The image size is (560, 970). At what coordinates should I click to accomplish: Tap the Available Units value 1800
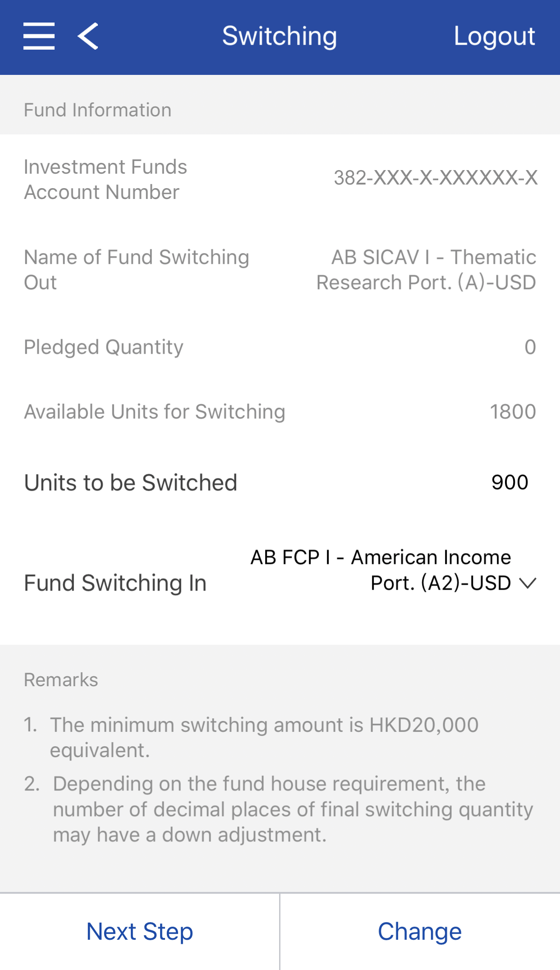pos(513,411)
